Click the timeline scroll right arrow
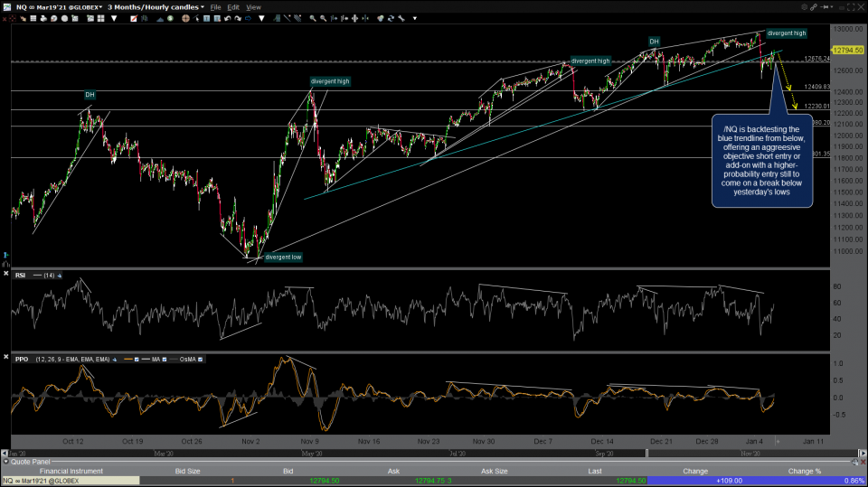868x487 pixels. pyautogui.click(x=863, y=453)
